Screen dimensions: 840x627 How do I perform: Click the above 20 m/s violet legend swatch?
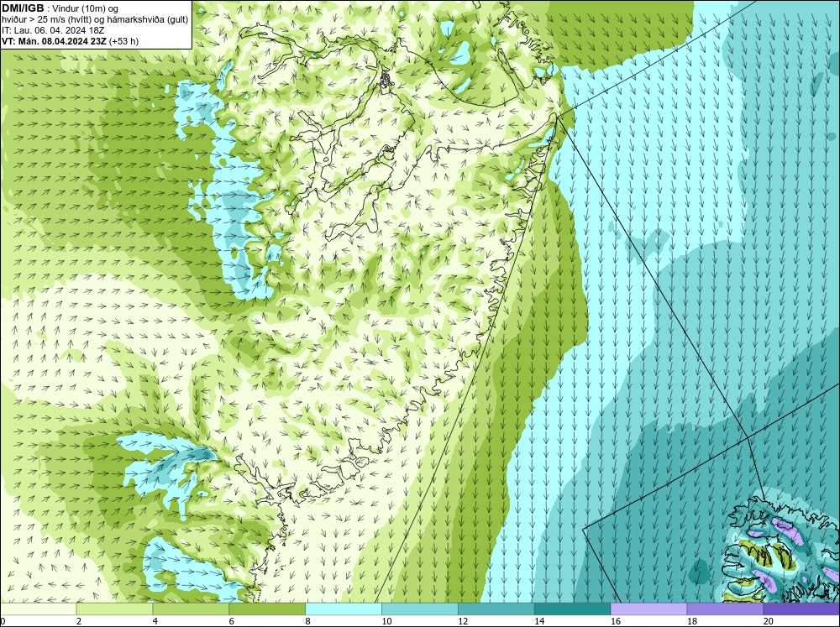(x=801, y=609)
